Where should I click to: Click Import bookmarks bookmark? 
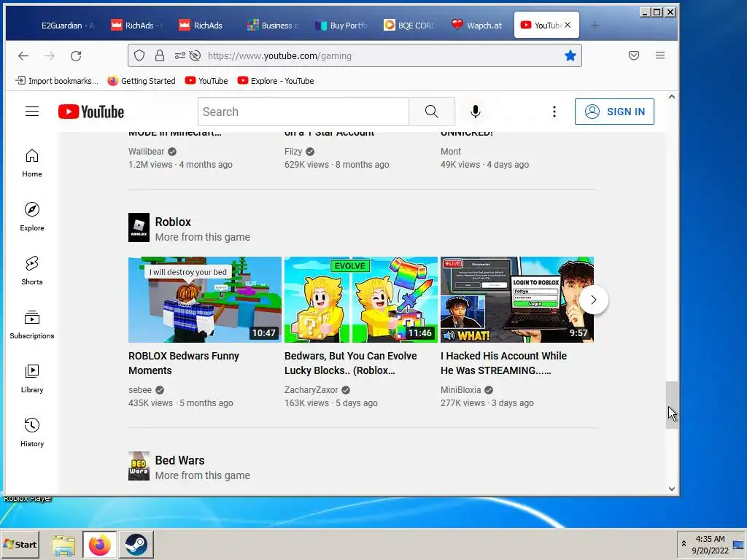point(57,80)
